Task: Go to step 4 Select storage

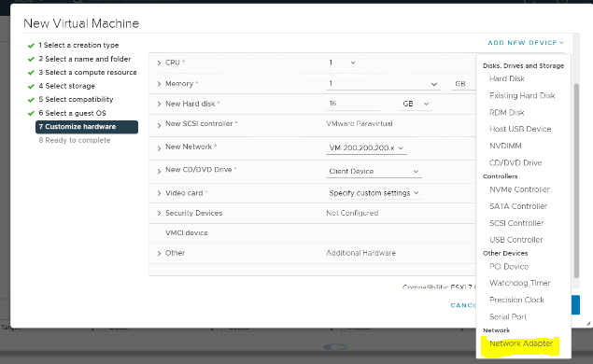Action: 66,86
